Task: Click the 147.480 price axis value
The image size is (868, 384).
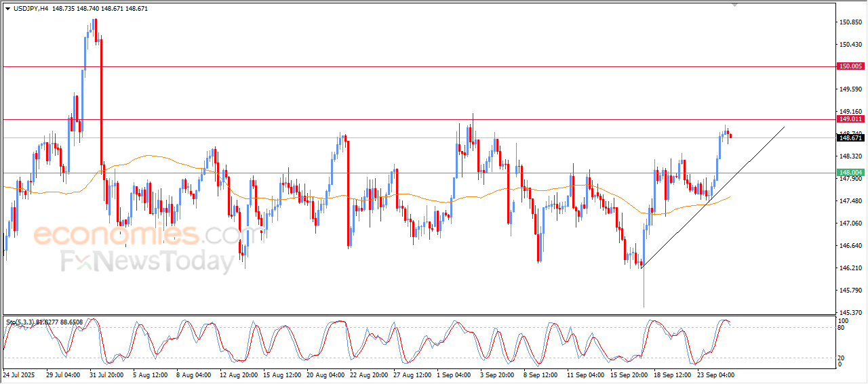Action: point(850,201)
